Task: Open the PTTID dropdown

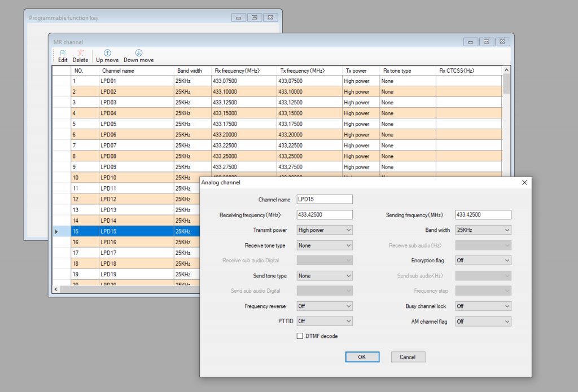Action: (325, 321)
